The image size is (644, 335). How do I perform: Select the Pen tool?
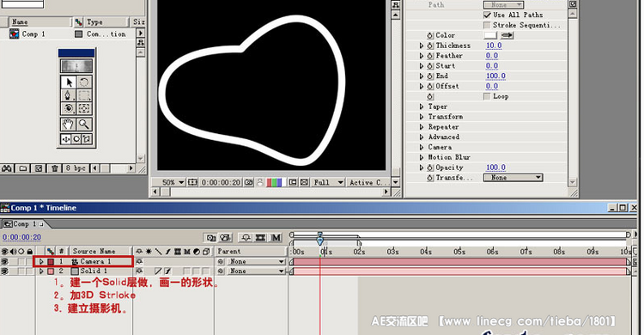click(69, 95)
